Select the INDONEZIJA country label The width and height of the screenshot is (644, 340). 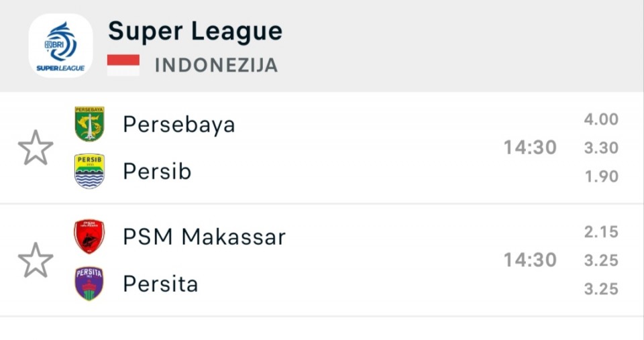[216, 66]
